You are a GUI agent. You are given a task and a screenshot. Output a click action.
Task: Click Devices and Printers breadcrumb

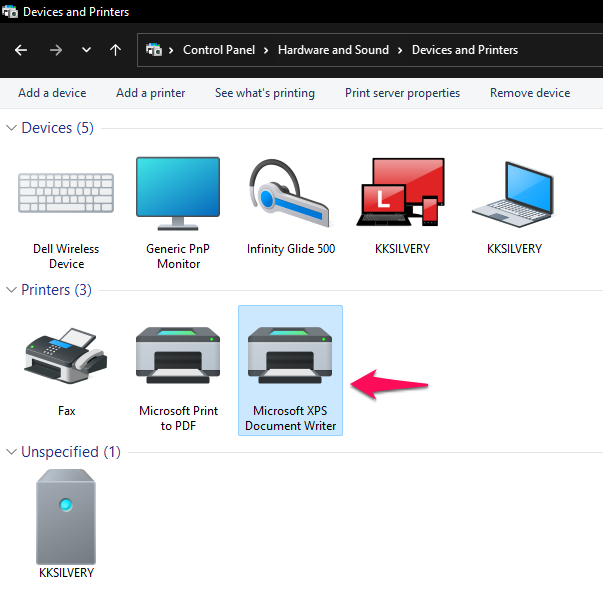click(465, 50)
